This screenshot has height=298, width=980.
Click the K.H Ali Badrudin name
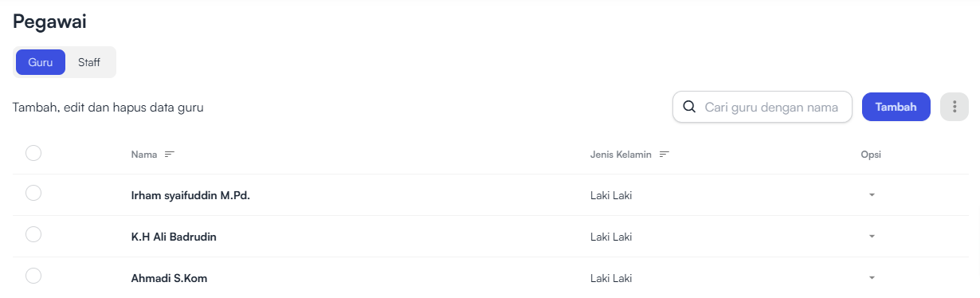click(x=174, y=237)
